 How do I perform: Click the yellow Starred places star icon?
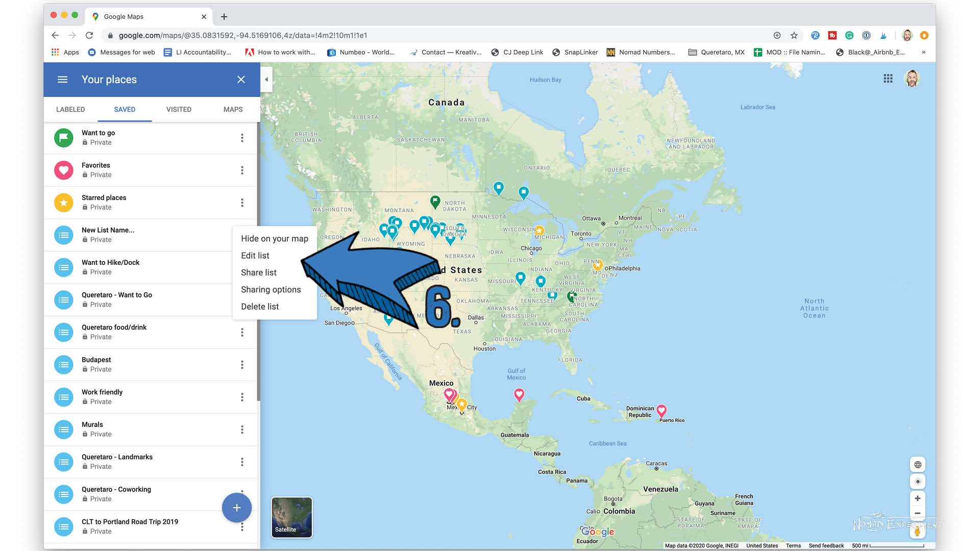64,203
